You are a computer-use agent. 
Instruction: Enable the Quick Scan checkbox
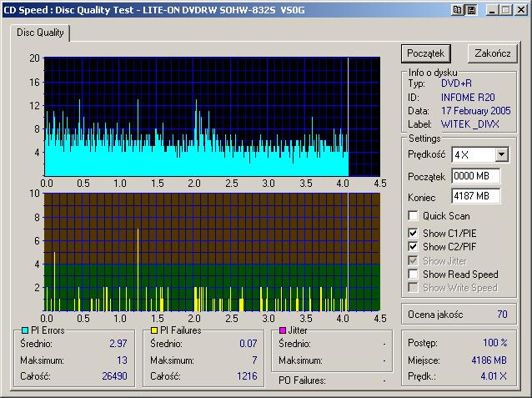point(413,216)
